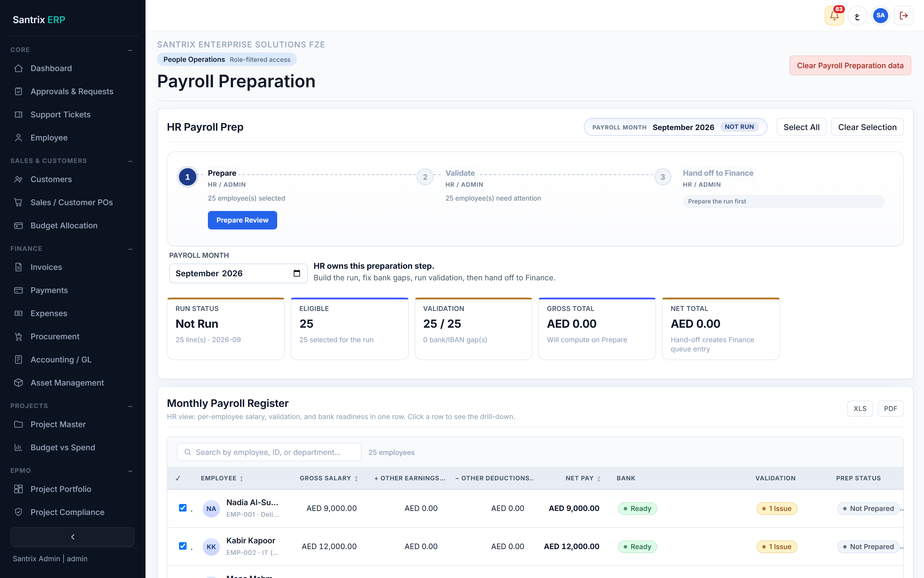This screenshot has width=924, height=578.
Task: Click the Select All button
Action: click(x=802, y=127)
